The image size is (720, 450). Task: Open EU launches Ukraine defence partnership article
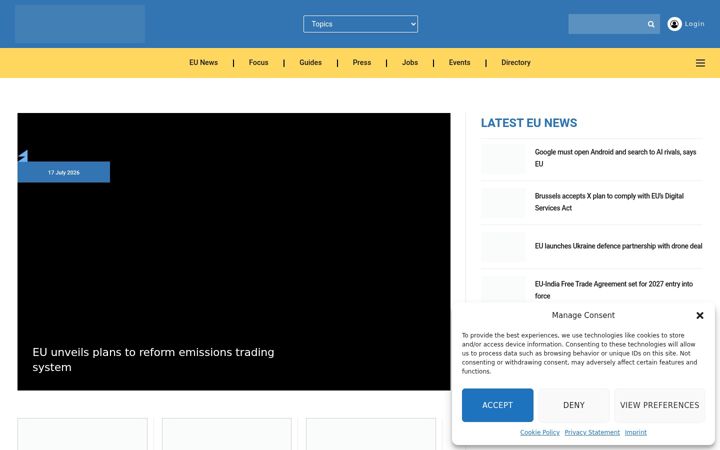pos(618,246)
